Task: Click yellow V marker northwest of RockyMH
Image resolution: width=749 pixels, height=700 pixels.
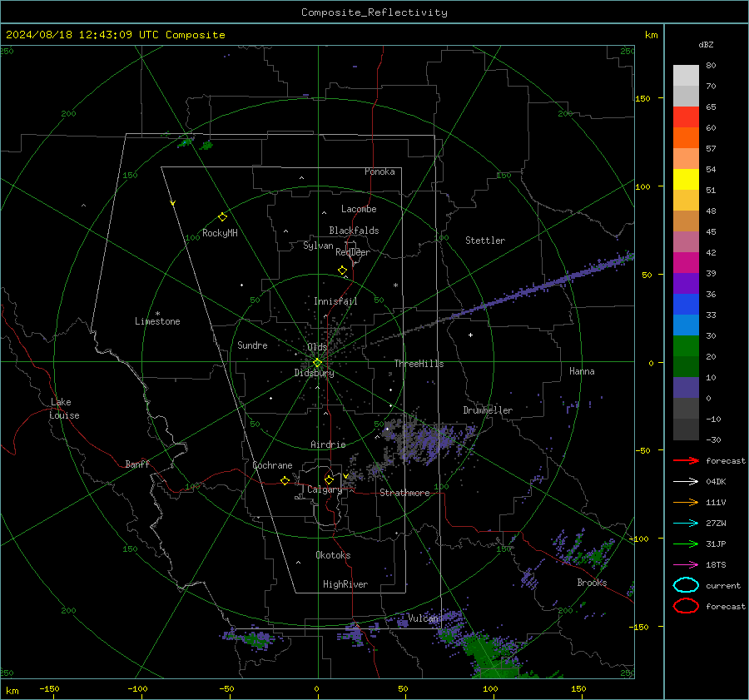Action: 173,203
